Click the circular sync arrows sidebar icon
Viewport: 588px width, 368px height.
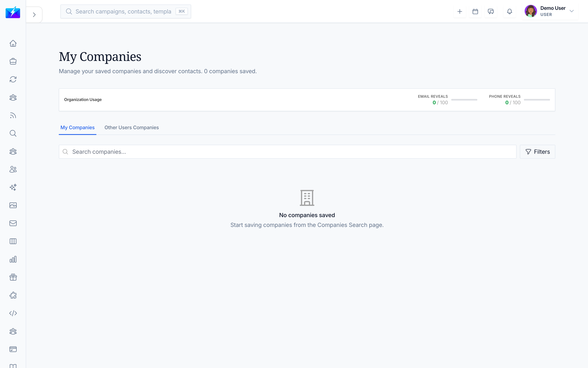click(13, 79)
